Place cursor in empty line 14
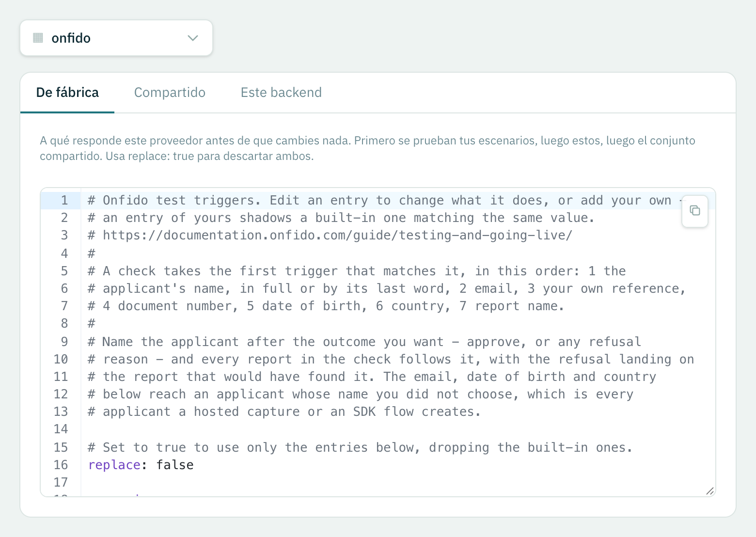The height and width of the screenshot is (537, 756). click(x=397, y=429)
